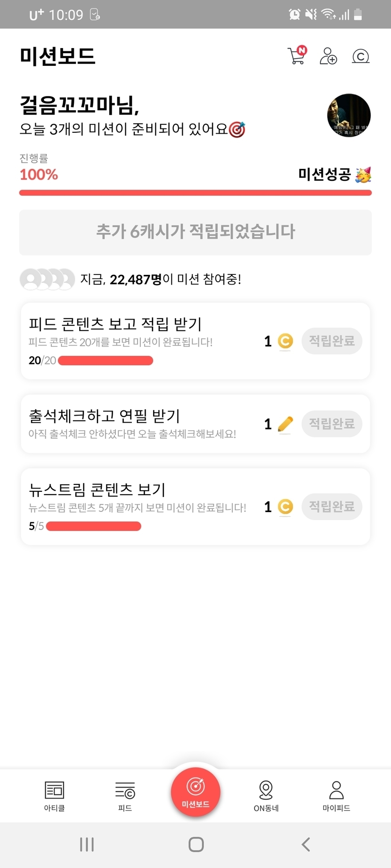
Task: Tap the overall mission progress bar
Action: (x=195, y=193)
